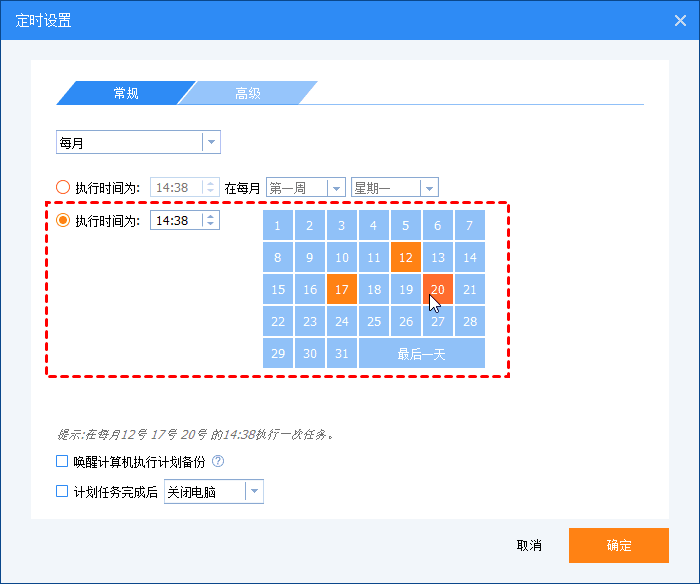Click the 确定 button

pyautogui.click(x=618, y=546)
